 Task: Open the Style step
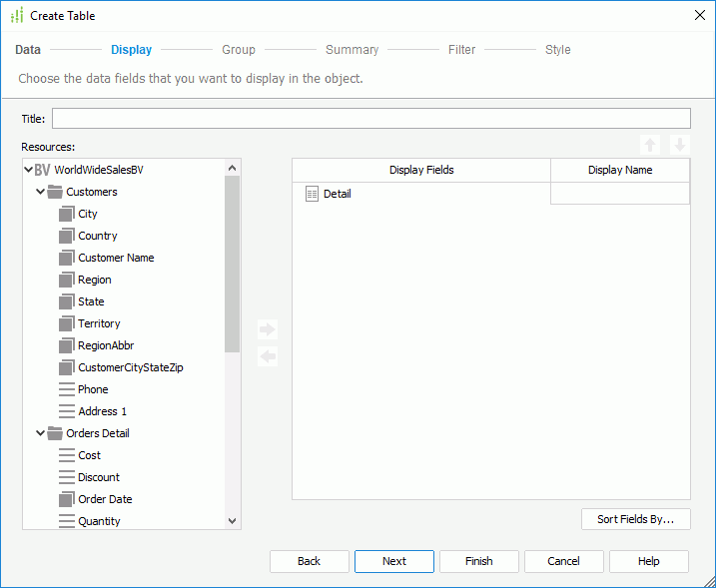click(x=557, y=50)
